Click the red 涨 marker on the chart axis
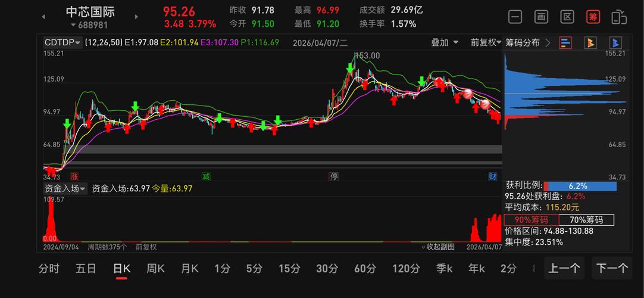This screenshot has height=298, width=644. click(74, 177)
